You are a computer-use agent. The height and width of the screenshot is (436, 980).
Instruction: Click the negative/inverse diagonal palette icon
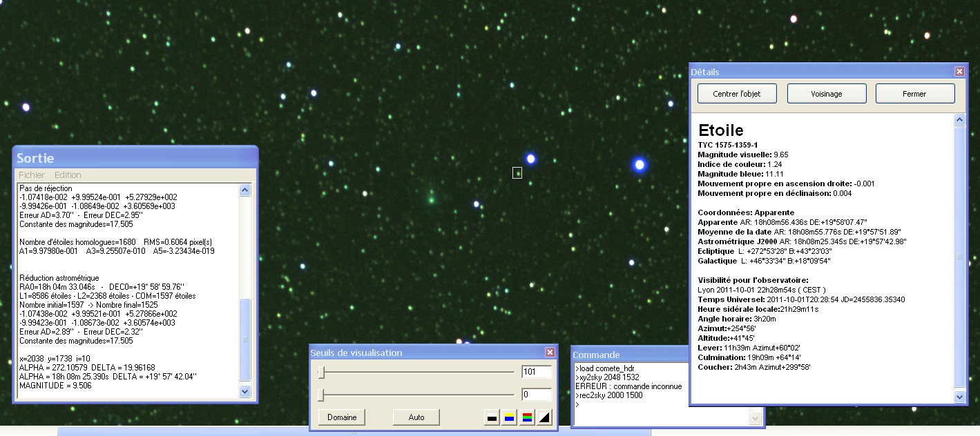tap(544, 417)
